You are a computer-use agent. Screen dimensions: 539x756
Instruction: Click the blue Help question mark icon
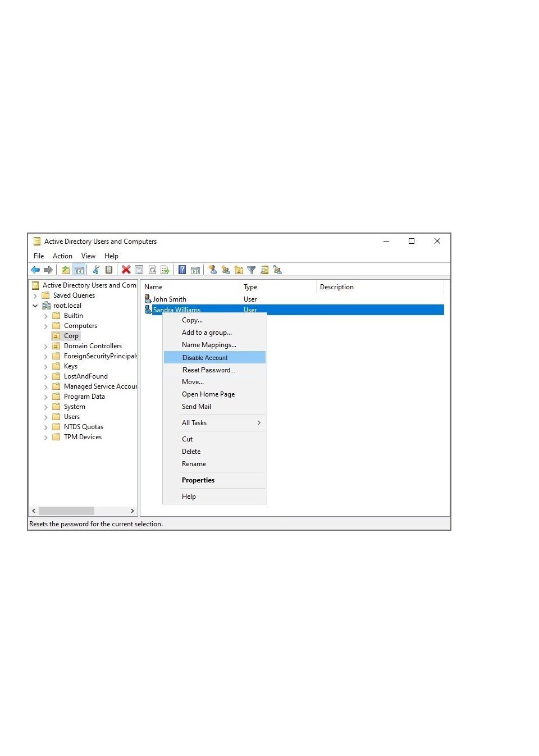click(182, 270)
